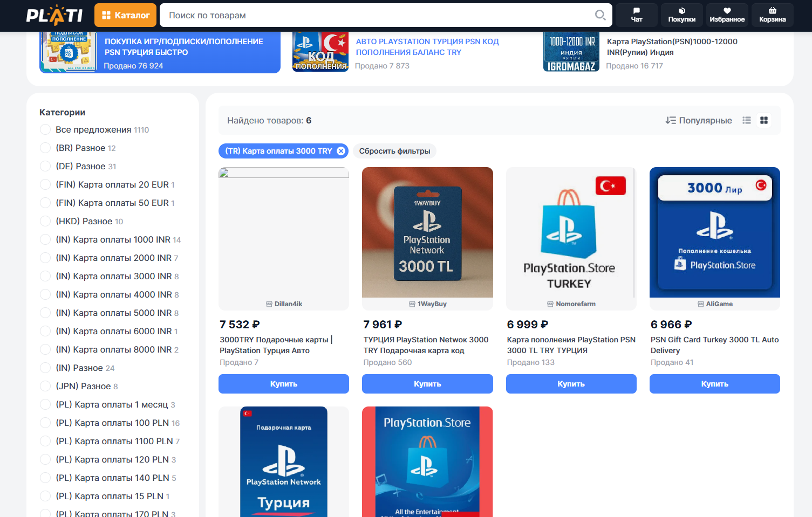Open the Популярные sort dropdown

699,120
